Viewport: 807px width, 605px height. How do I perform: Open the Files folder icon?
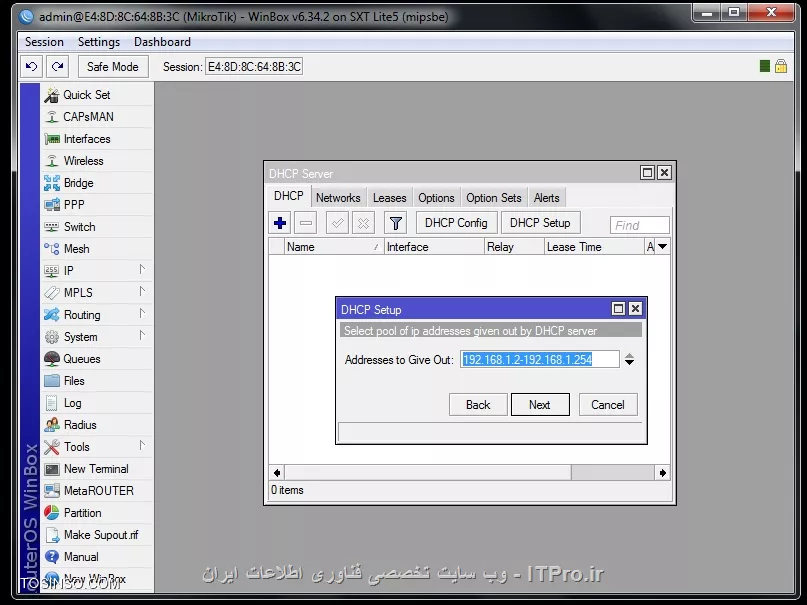pyautogui.click(x=51, y=381)
